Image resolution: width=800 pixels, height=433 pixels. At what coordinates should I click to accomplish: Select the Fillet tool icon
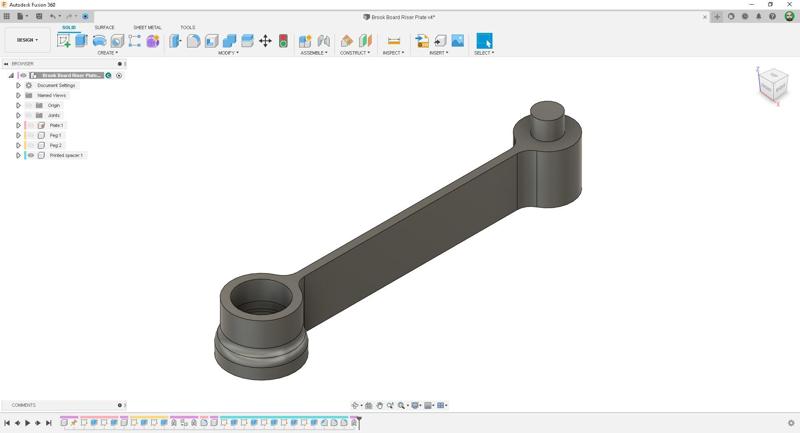[193, 41]
